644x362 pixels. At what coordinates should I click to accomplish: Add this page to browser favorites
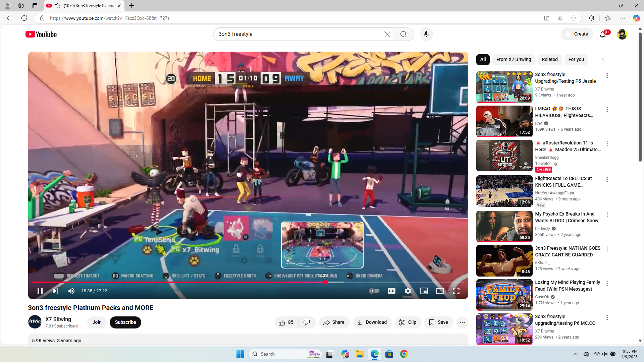[x=574, y=18]
